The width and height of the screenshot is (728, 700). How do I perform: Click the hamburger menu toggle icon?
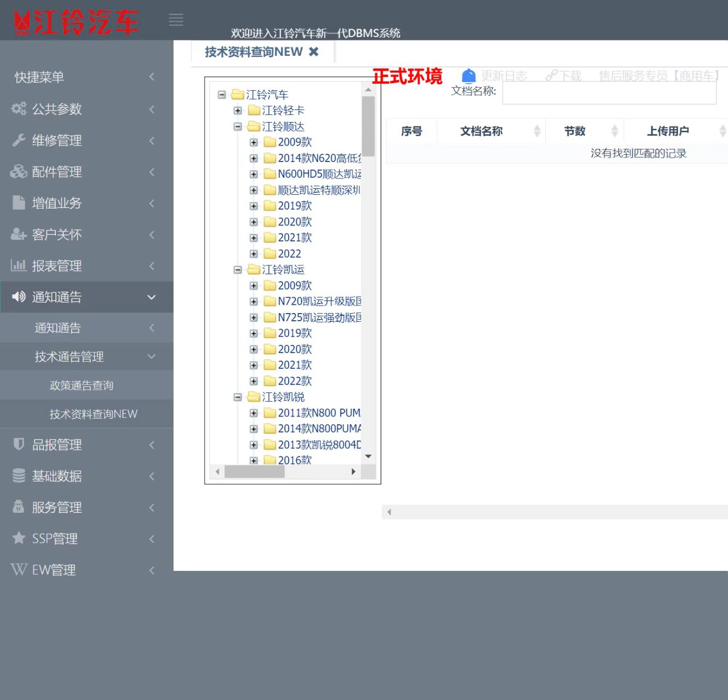[176, 20]
